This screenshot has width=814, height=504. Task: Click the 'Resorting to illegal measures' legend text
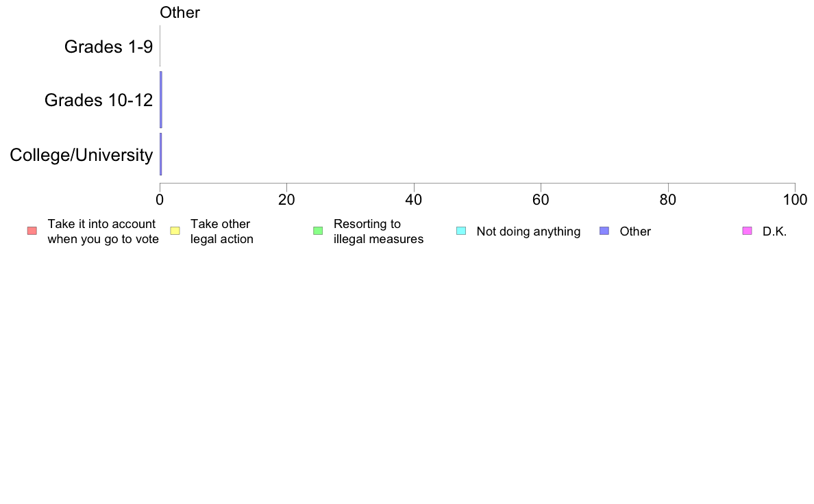[378, 231]
